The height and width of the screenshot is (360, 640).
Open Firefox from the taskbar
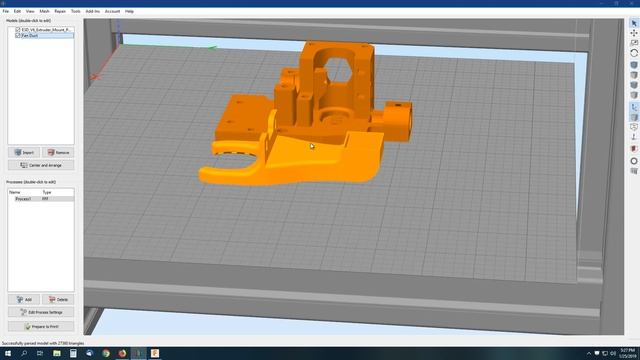tap(122, 353)
